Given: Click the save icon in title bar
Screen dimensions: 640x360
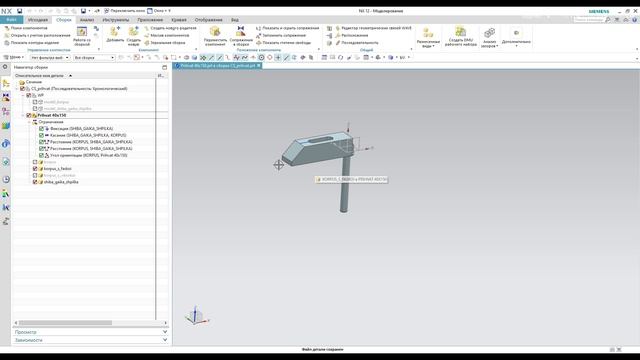Looking at the screenshot, I should pyautogui.click(x=19, y=11).
